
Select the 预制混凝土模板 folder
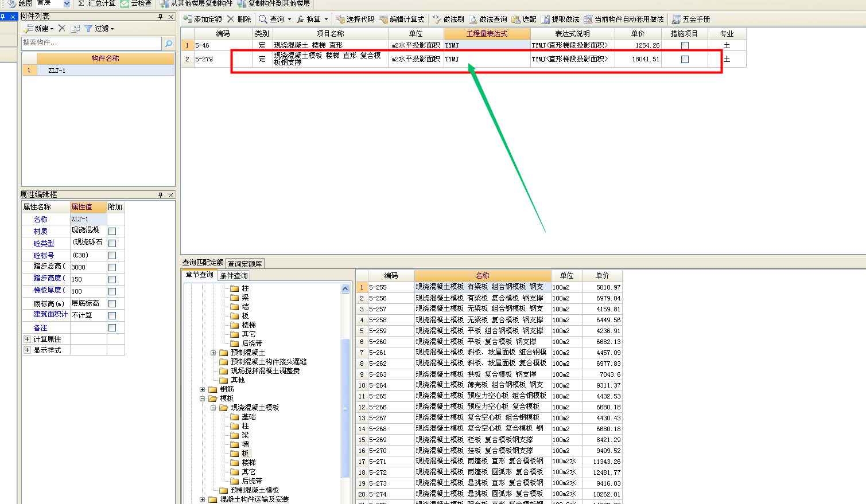(x=255, y=490)
